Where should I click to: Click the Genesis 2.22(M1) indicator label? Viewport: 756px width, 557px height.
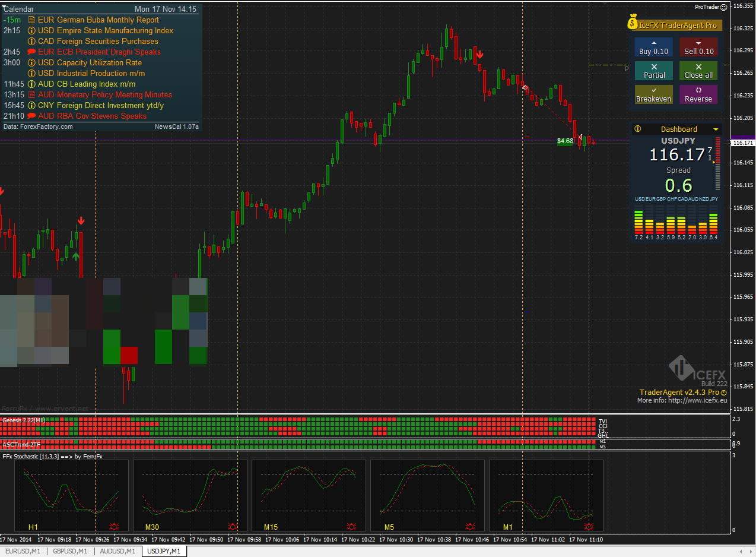(23, 420)
